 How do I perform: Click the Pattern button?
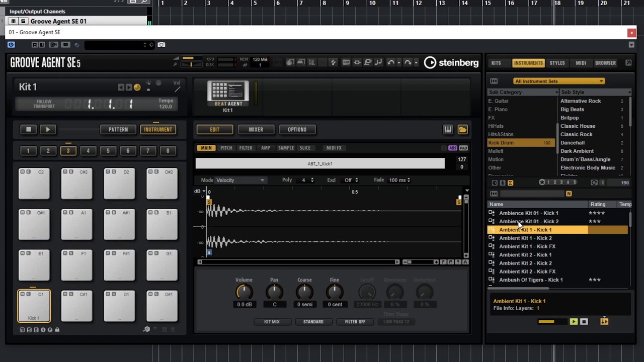point(118,130)
